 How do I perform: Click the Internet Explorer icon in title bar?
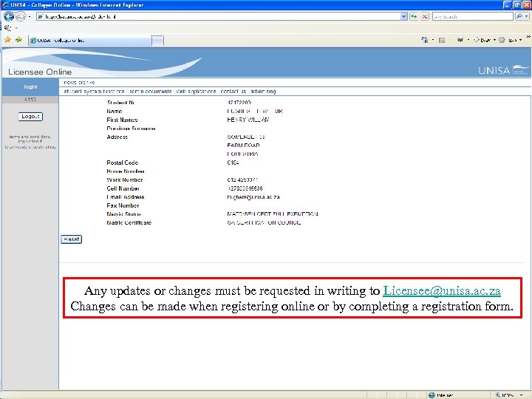tap(5, 4)
